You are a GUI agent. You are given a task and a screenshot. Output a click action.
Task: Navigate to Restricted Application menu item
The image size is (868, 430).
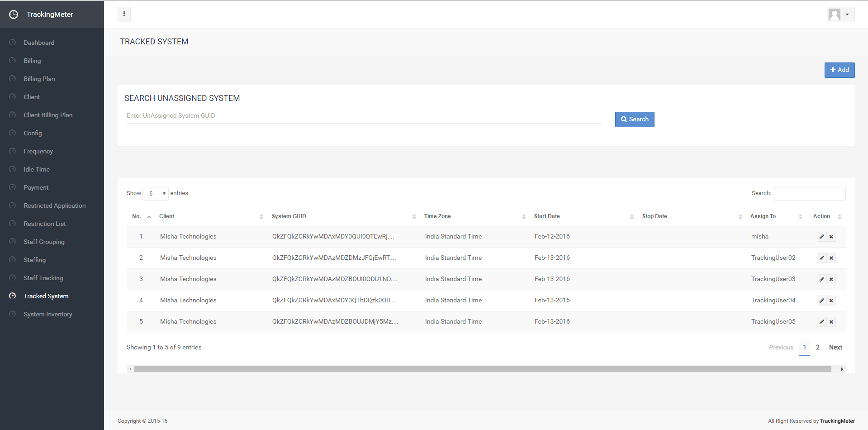point(54,205)
